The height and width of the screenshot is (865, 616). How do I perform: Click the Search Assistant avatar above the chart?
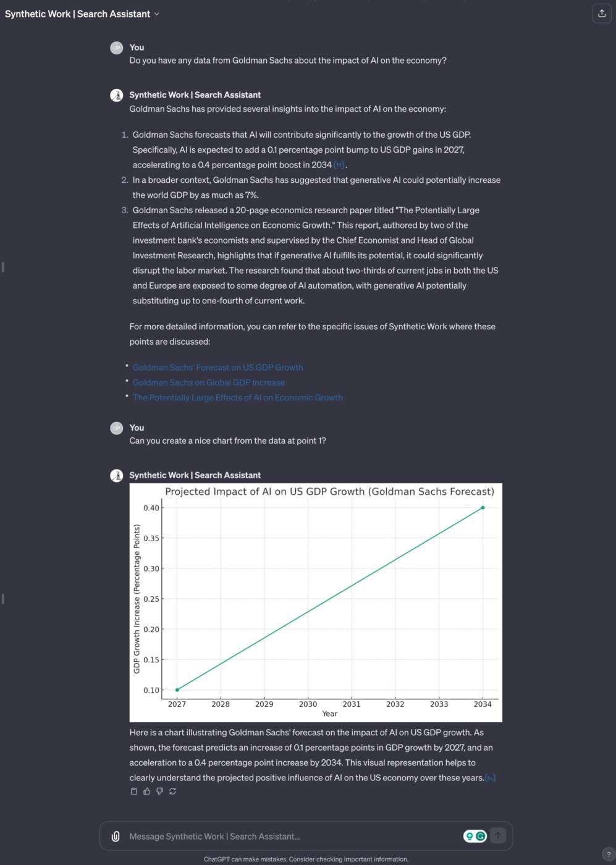[x=116, y=475]
